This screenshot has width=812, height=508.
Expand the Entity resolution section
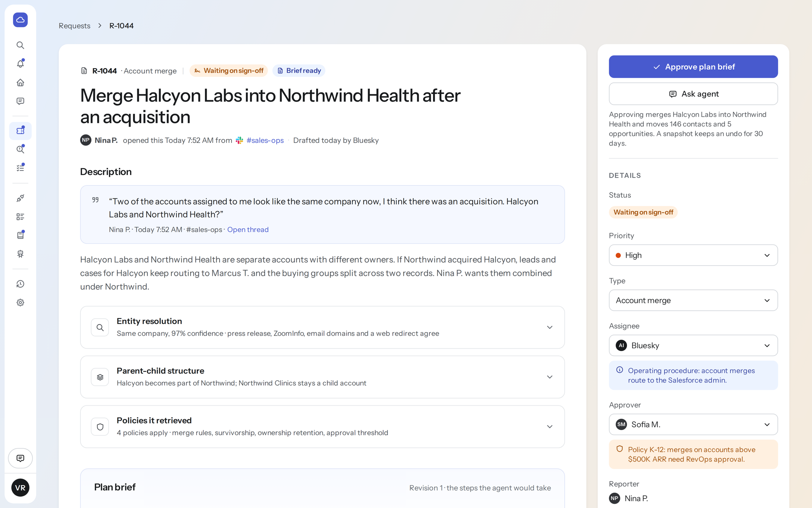tap(322, 327)
